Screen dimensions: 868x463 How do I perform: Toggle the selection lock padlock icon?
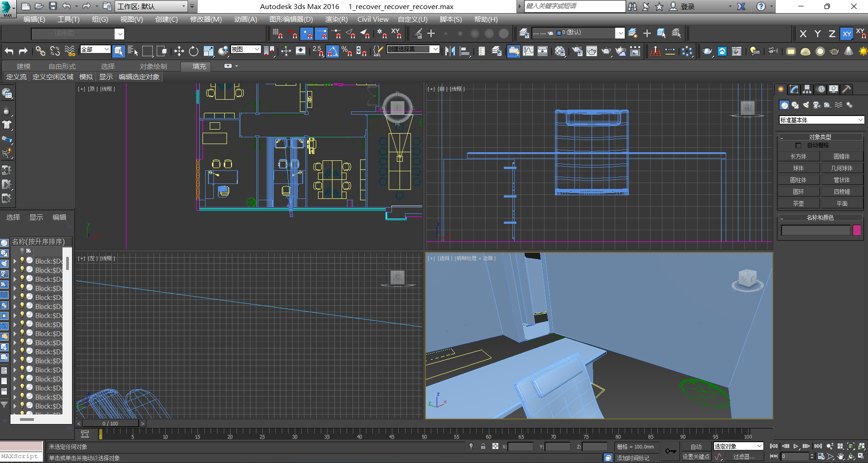pyautogui.click(x=483, y=447)
